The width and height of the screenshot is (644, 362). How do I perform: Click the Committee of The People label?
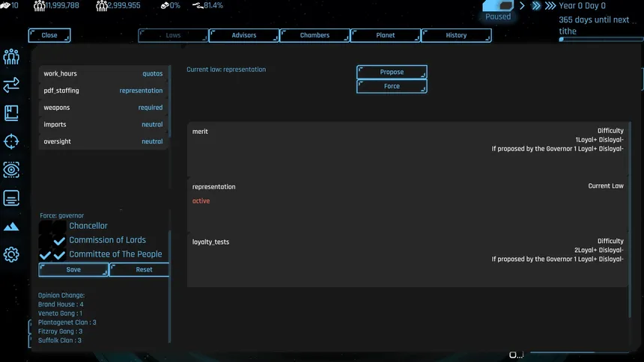(x=115, y=254)
